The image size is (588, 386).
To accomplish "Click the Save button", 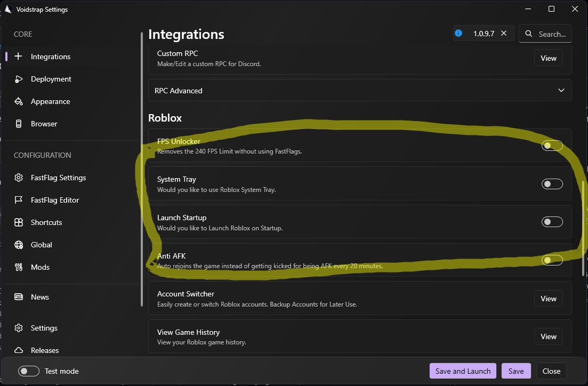I will [x=516, y=371].
